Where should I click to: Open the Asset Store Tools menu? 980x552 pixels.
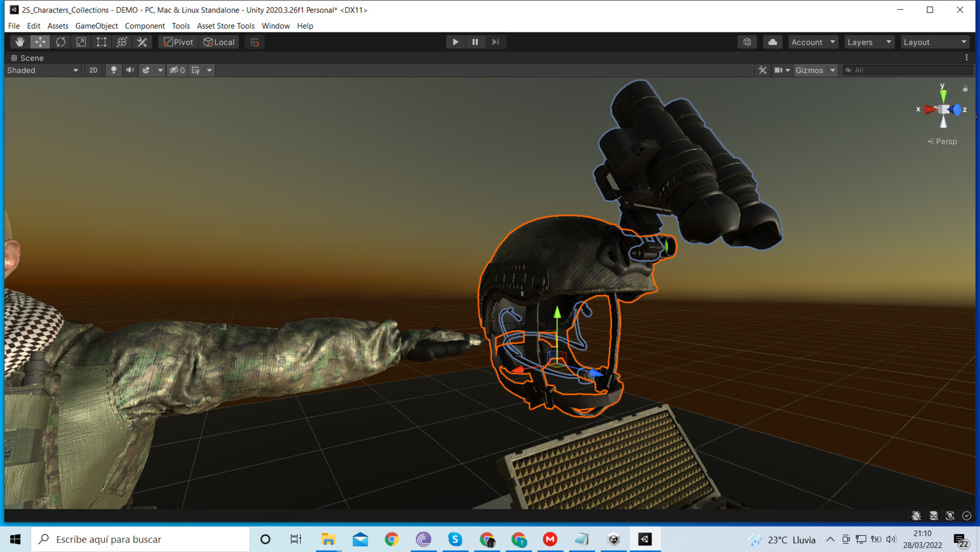(x=225, y=26)
